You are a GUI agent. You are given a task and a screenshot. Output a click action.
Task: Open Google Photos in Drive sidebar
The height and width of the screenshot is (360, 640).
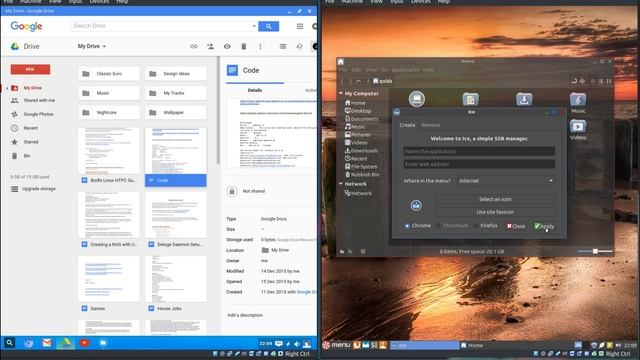(38, 114)
